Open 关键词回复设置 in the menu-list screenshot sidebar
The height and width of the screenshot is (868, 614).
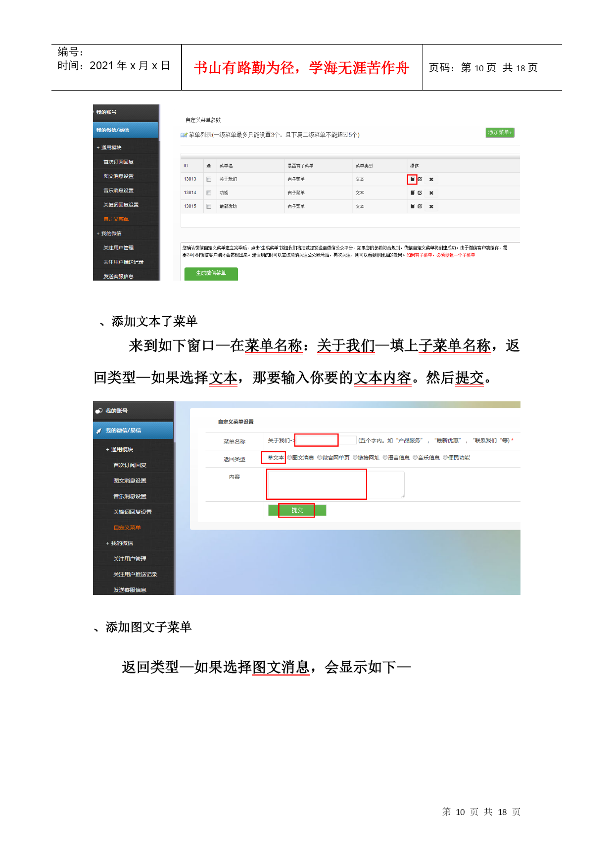pyautogui.click(x=121, y=205)
